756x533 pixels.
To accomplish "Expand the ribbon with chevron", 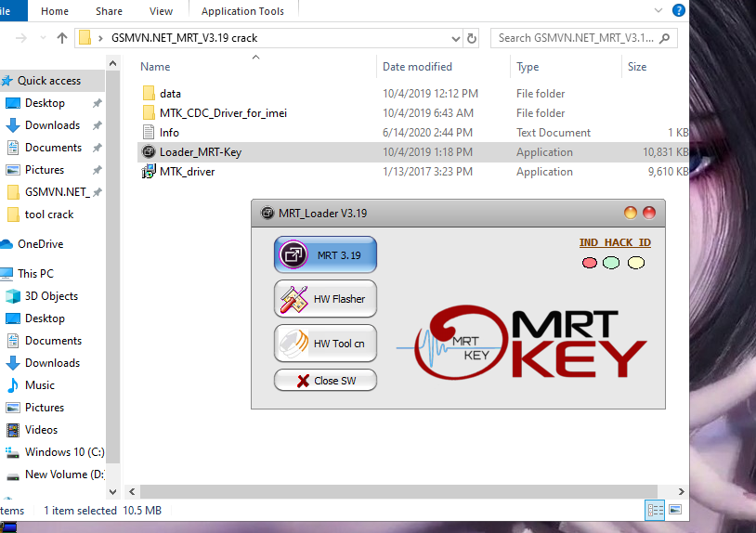I will [658, 10].
